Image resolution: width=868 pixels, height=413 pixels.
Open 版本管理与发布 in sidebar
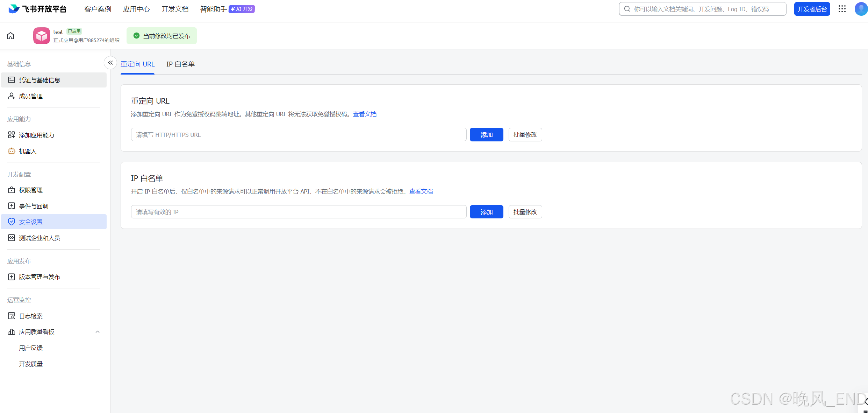tap(40, 277)
